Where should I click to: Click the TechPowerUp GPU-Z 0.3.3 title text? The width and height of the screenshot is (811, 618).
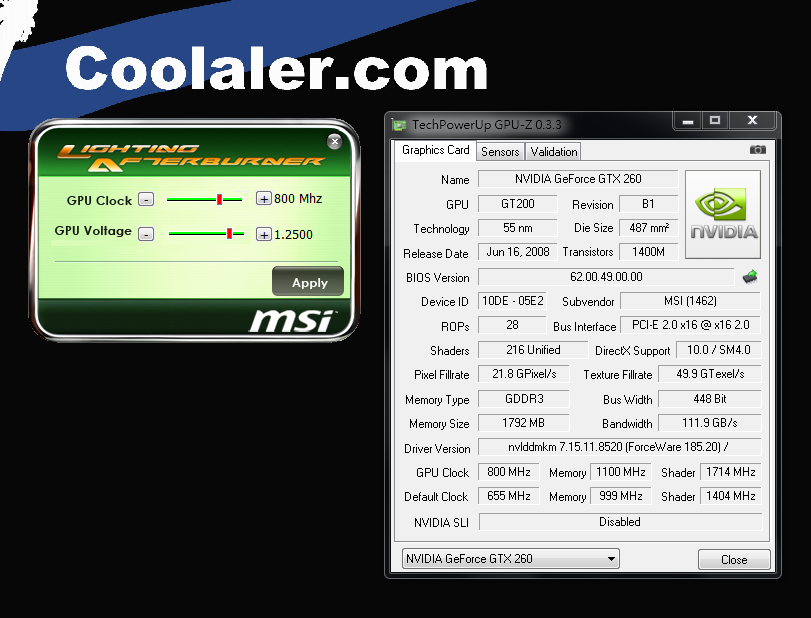[x=487, y=125]
